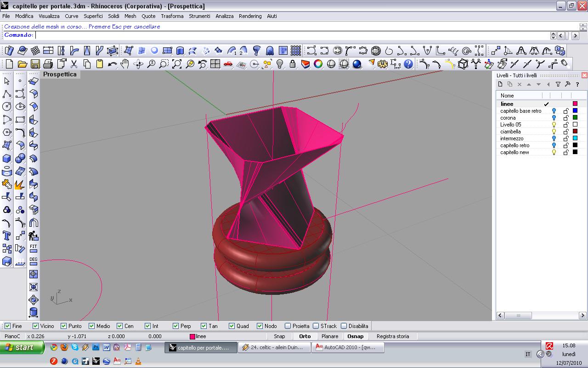The width and height of the screenshot is (588, 368).
Task: Enable the Disabilita checkbox
Action: pyautogui.click(x=344, y=326)
